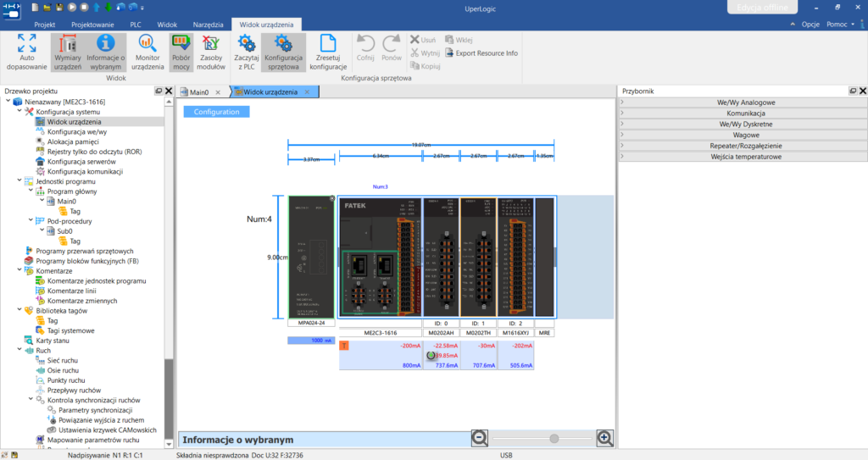Toggle Pobór mocy power display
The width and height of the screenshot is (868, 460).
[181, 52]
